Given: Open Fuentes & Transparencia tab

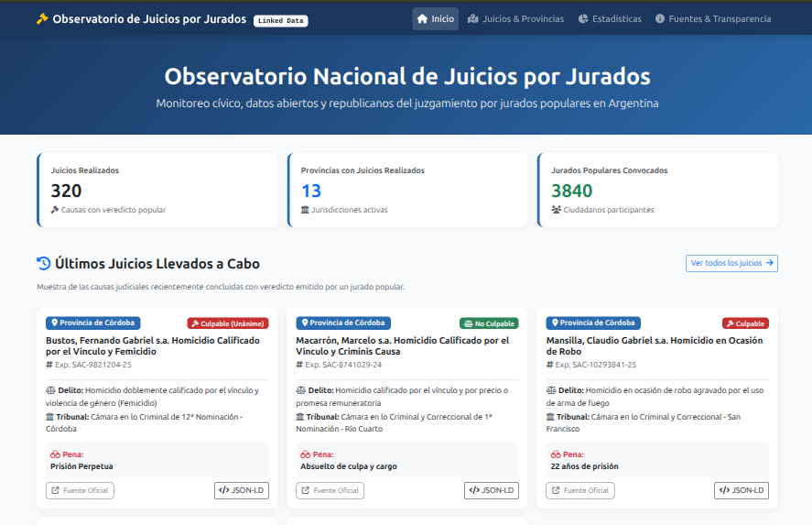Looking at the screenshot, I should (712, 18).
